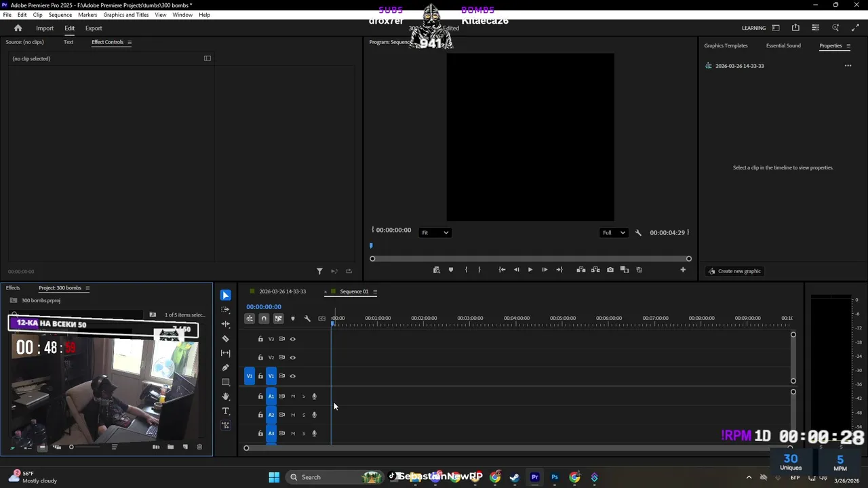The height and width of the screenshot is (488, 868).
Task: Open the Fit zoom level dropdown
Action: [x=435, y=232]
